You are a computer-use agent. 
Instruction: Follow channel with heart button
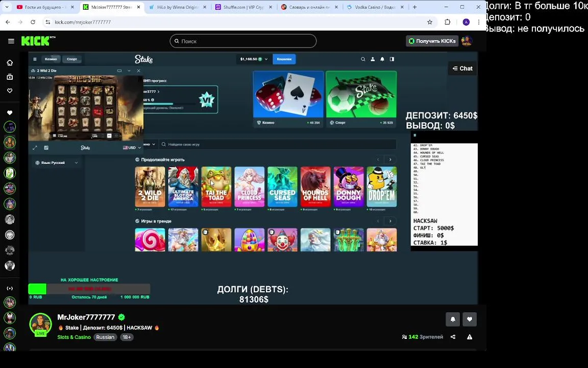coord(470,319)
